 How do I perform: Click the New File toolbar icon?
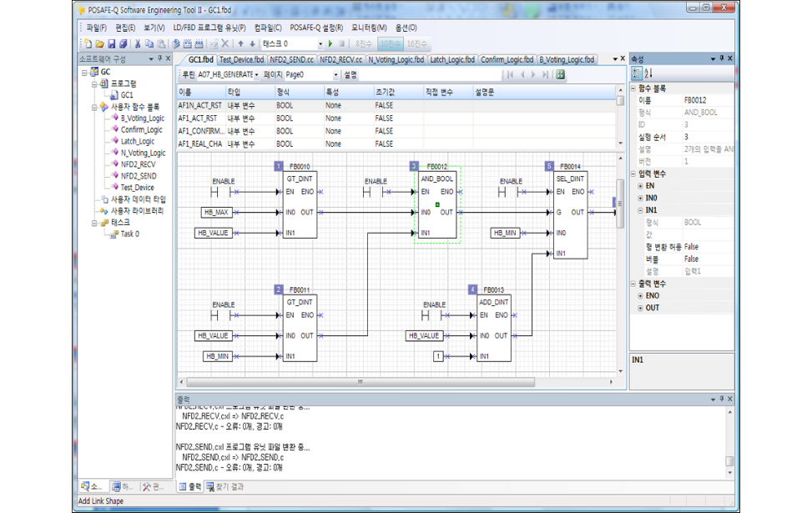(88, 43)
